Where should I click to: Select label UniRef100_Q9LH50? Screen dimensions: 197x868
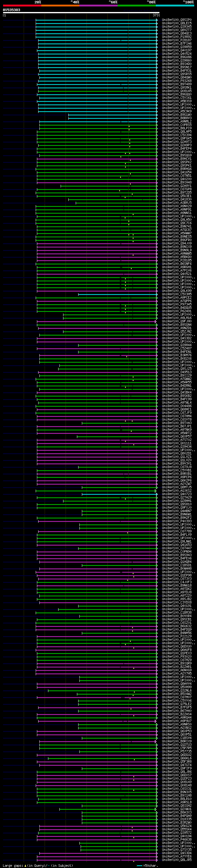tap(177, 220)
